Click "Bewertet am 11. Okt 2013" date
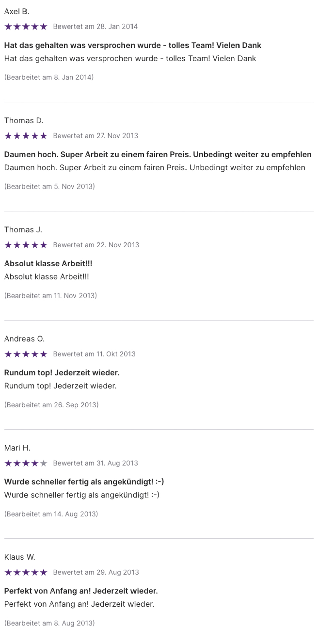Viewport: 318px width, 644px height. click(94, 354)
